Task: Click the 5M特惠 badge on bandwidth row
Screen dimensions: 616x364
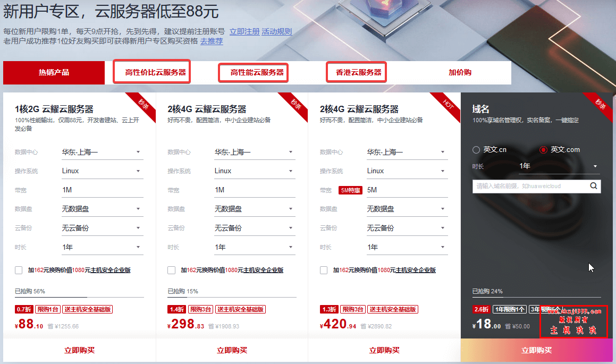Action: pos(350,190)
